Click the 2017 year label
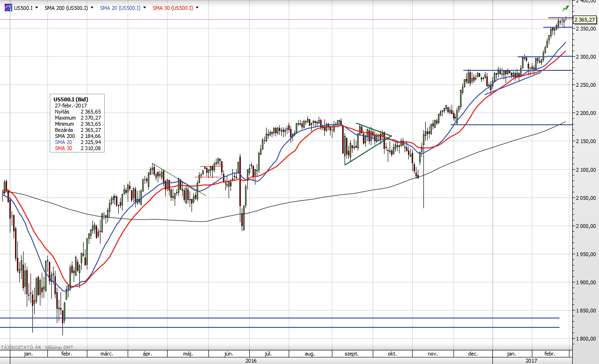Screen dimensions: 599x364 point(531,361)
